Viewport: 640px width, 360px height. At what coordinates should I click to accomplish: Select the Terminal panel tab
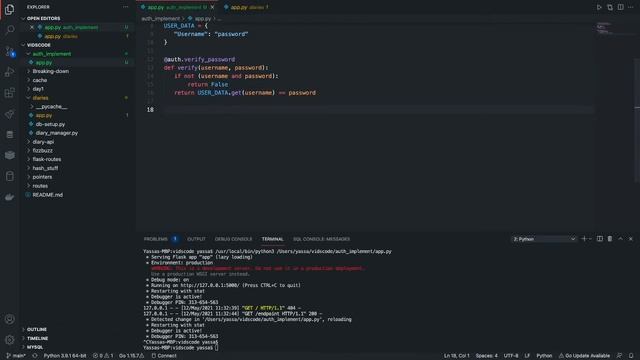[x=272, y=239]
